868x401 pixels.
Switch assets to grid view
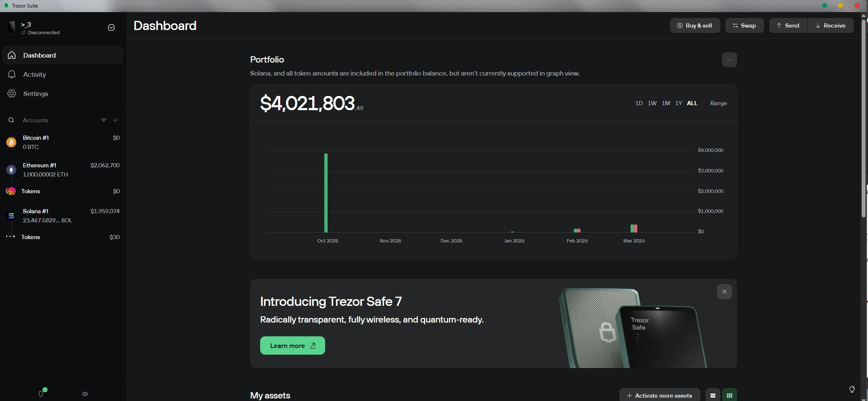pyautogui.click(x=730, y=396)
